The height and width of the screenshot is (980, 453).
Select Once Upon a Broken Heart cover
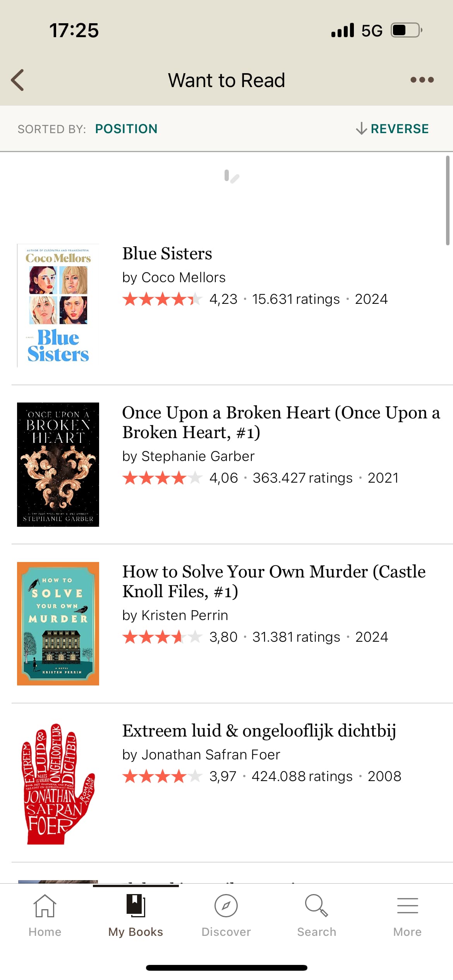tap(58, 464)
